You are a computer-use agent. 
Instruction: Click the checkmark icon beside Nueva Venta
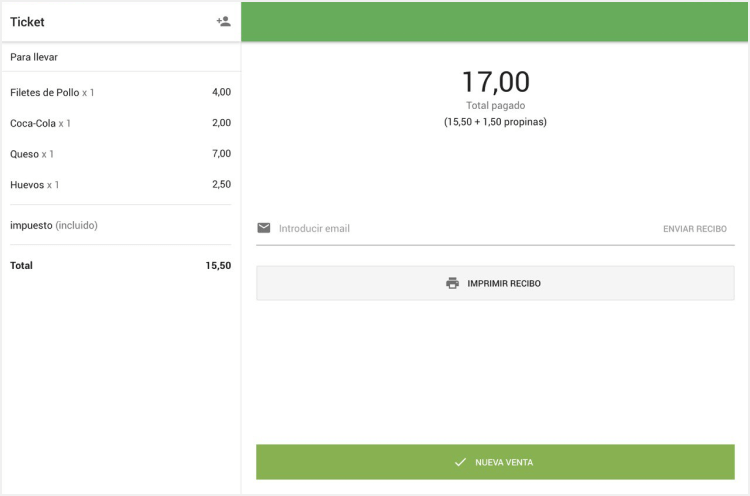click(460, 462)
